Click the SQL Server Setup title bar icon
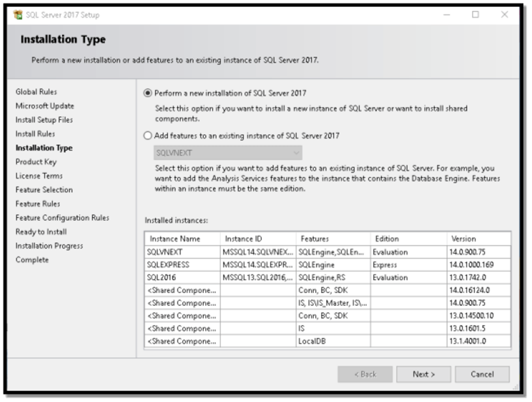 tap(18, 14)
